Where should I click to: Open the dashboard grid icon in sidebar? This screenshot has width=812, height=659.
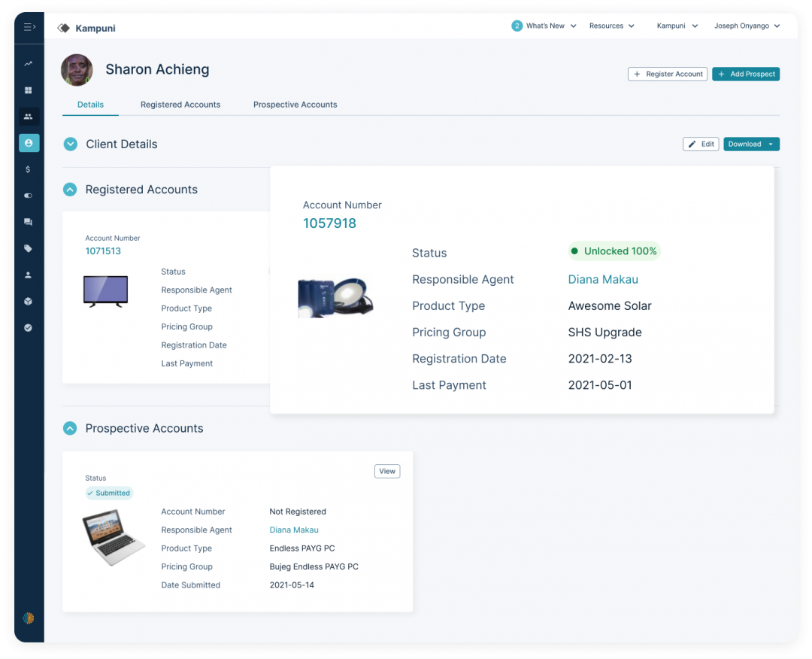click(x=29, y=90)
